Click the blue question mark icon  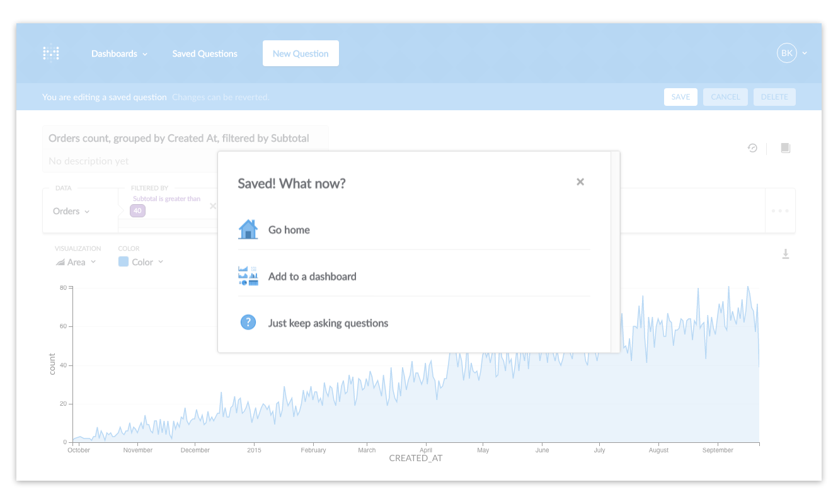pyautogui.click(x=248, y=323)
